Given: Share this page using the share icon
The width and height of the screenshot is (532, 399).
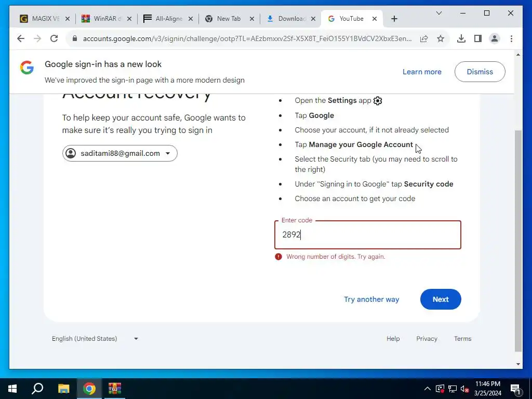Looking at the screenshot, I should pyautogui.click(x=424, y=38).
